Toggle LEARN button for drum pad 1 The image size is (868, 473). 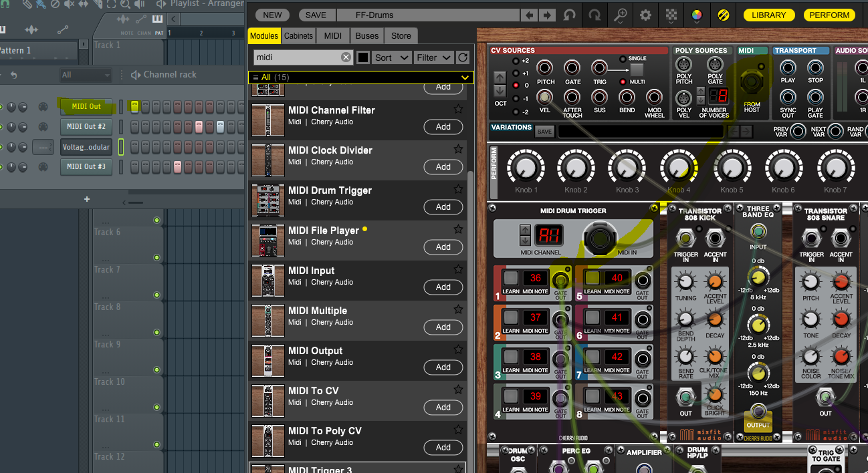[511, 279]
